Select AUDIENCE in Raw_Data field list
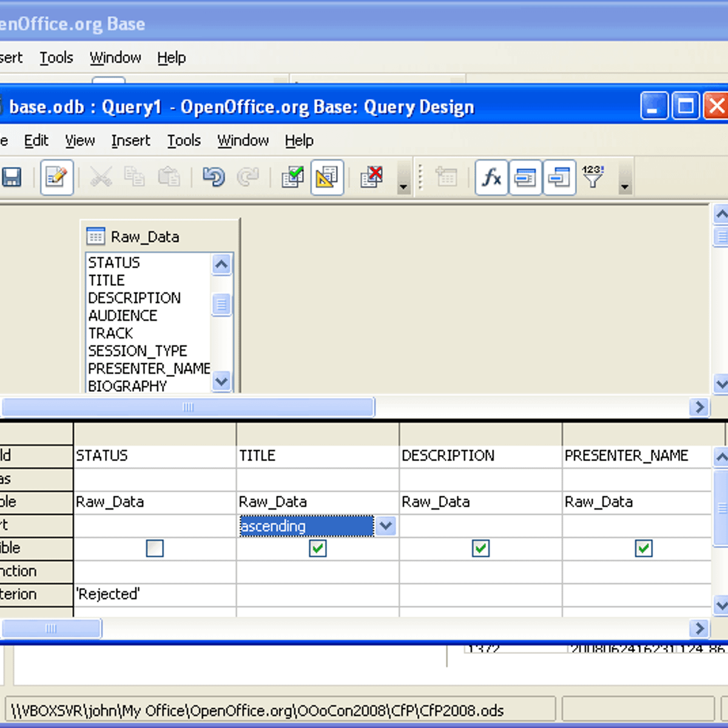This screenshot has width=728, height=728. [x=123, y=315]
